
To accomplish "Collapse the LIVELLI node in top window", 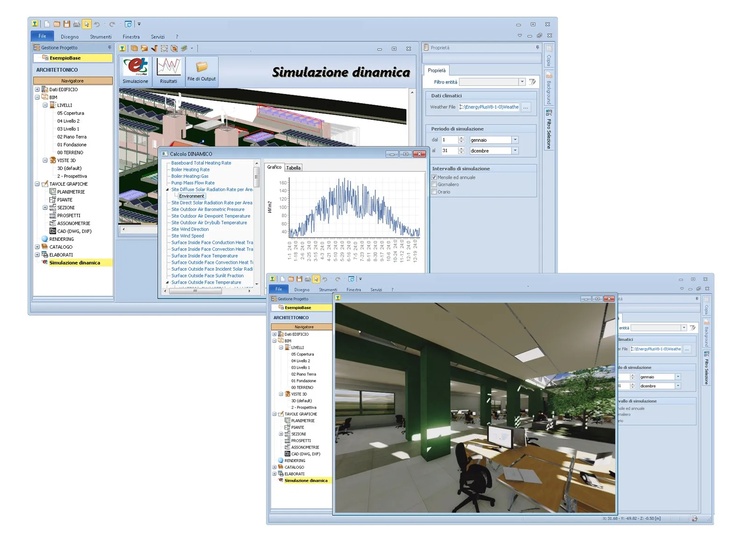I will click(45, 105).
